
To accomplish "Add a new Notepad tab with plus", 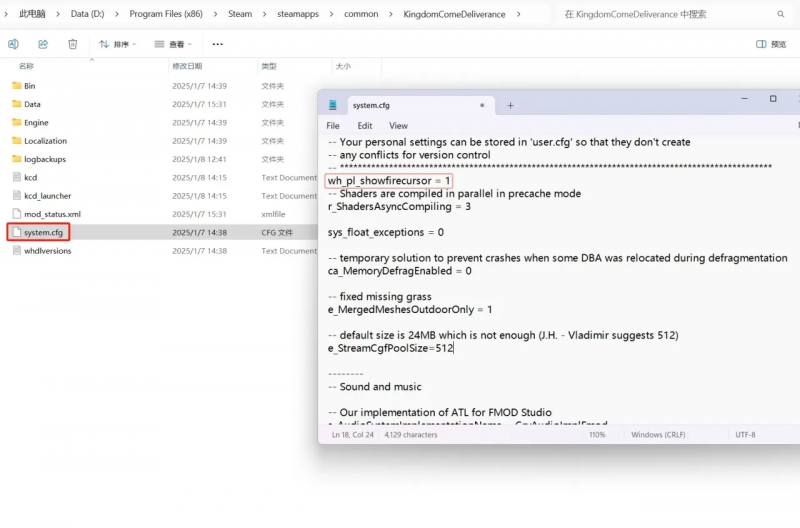I will click(510, 105).
